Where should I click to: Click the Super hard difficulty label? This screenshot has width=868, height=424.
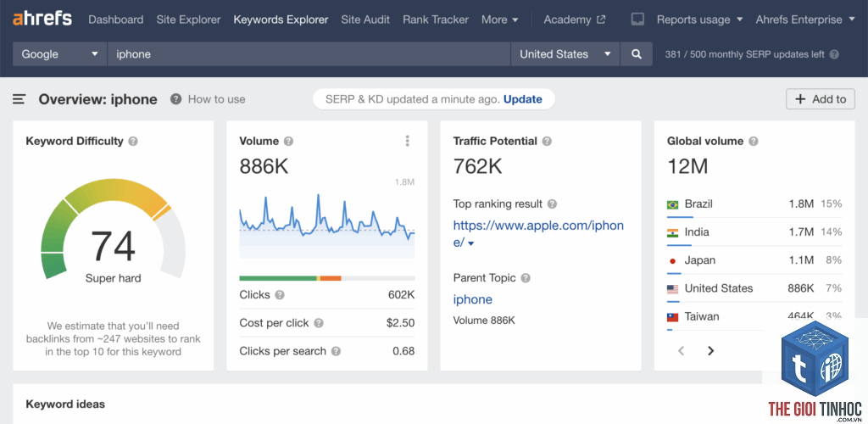pyautogui.click(x=113, y=278)
